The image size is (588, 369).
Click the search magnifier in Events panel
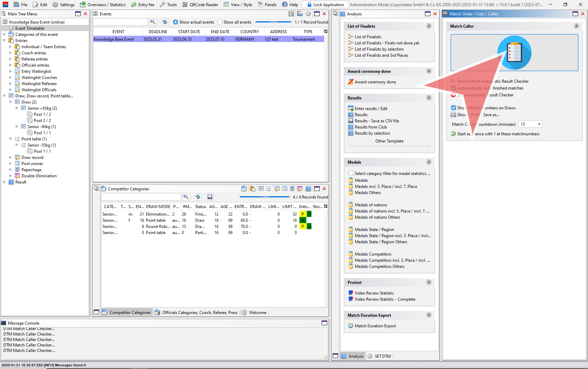pos(153,22)
